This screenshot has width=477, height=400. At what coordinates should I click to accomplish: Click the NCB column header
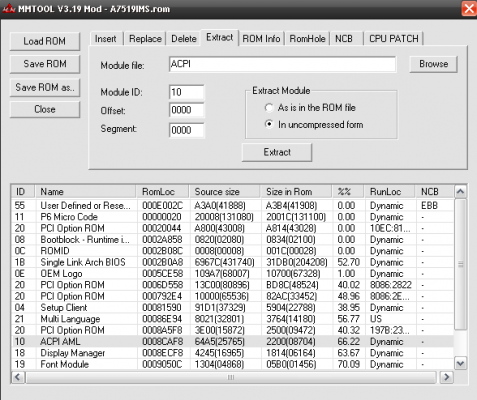435,192
